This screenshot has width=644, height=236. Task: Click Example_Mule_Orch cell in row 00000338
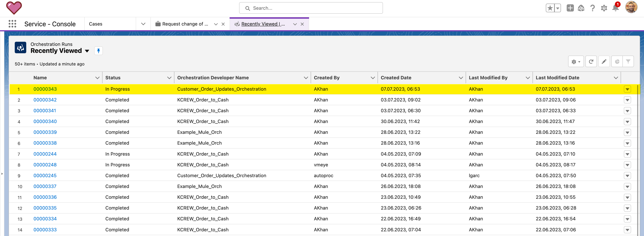[x=199, y=143]
